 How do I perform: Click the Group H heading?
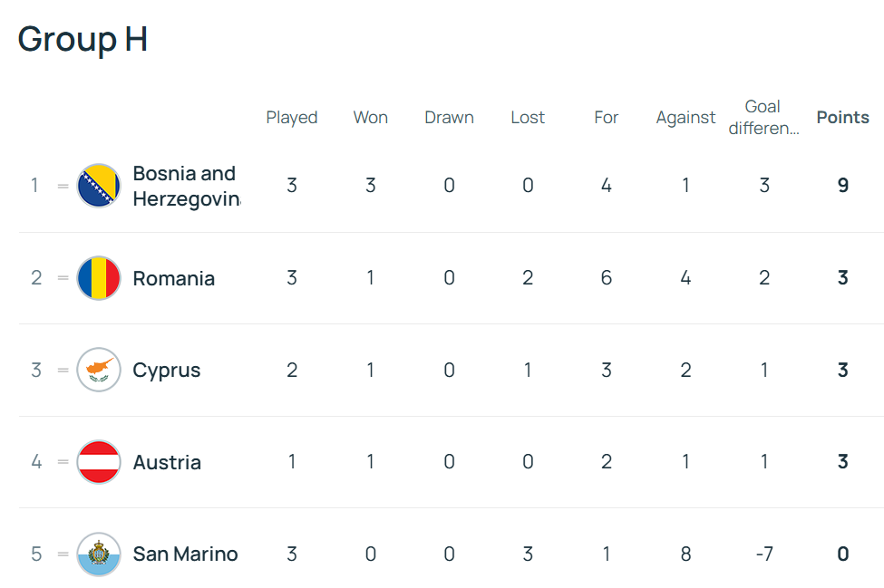click(83, 40)
